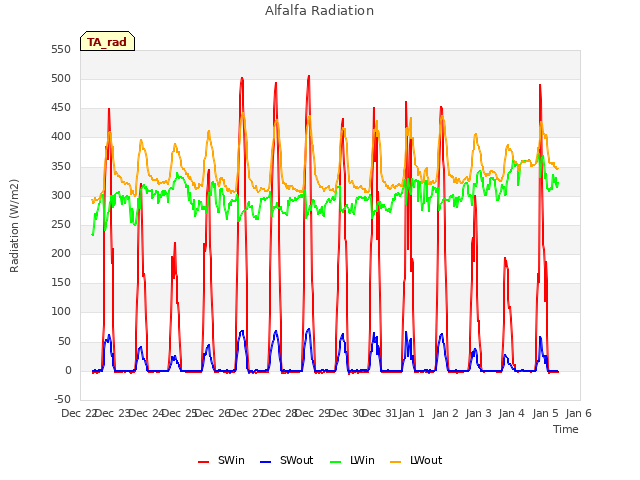640x480 pixels.
Task: Click the 450 y-axis tick label
Action: (x=61, y=108)
